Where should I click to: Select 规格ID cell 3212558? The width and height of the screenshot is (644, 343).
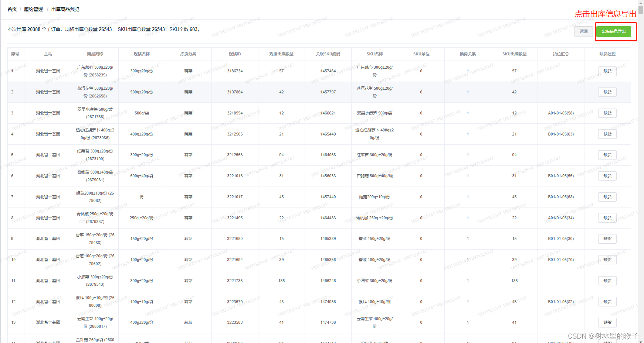(235, 155)
